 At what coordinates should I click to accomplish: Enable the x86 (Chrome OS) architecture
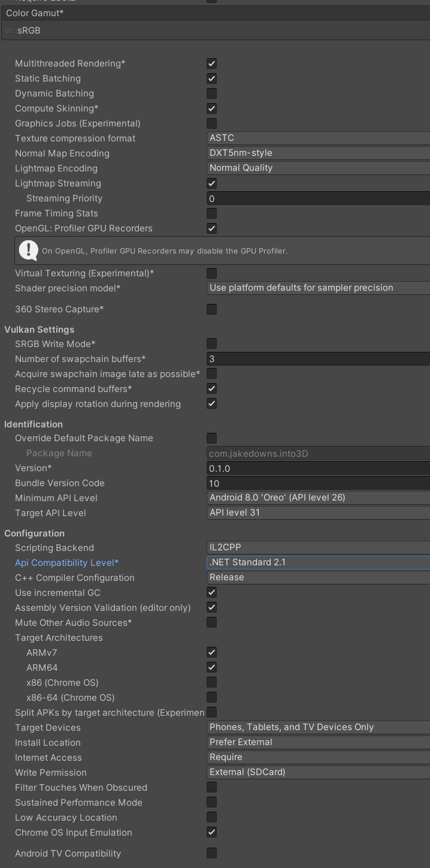[x=211, y=682]
